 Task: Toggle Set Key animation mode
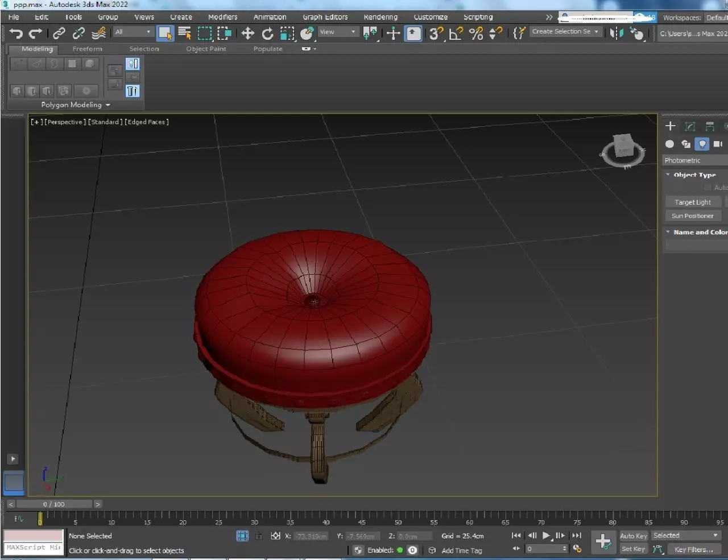click(633, 549)
